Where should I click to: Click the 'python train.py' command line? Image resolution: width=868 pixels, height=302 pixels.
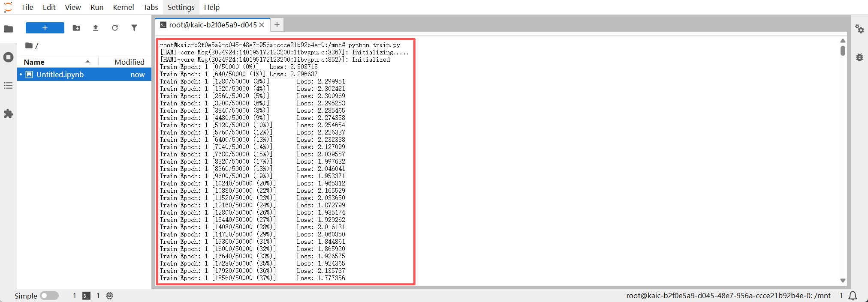[280, 45]
